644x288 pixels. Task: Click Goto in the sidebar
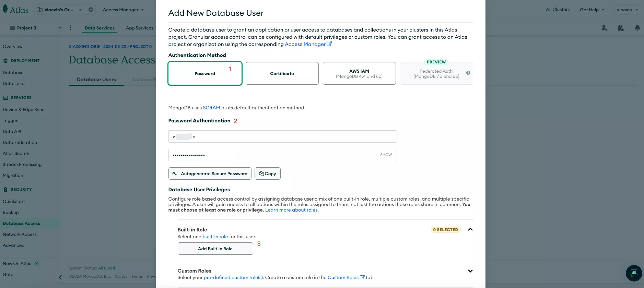click(8, 275)
